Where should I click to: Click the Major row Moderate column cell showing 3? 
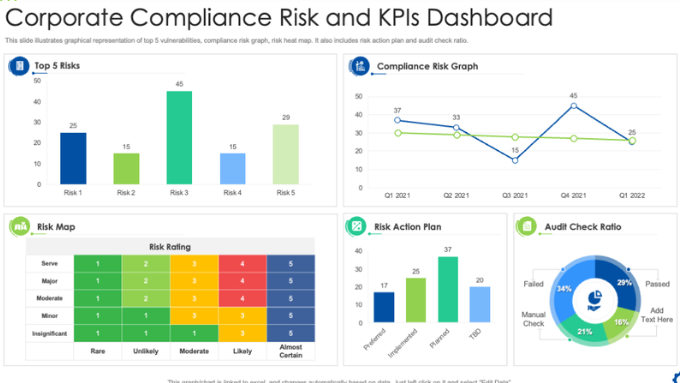(194, 281)
